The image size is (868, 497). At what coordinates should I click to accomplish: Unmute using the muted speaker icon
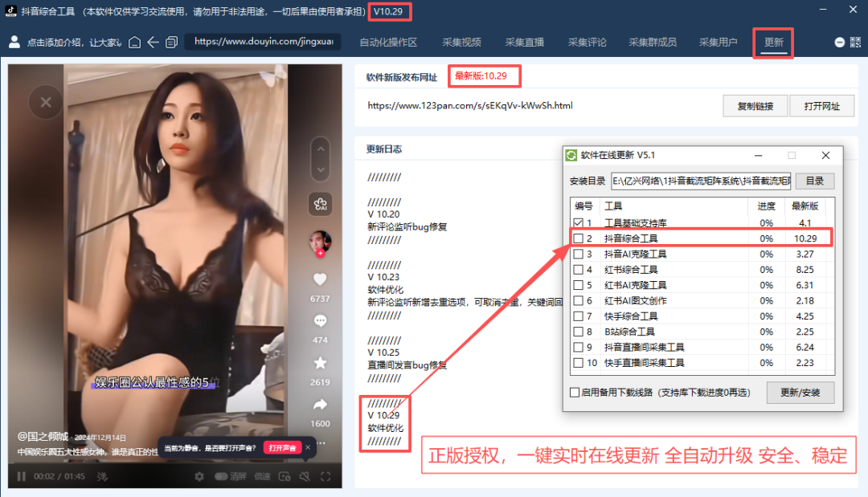[305, 477]
